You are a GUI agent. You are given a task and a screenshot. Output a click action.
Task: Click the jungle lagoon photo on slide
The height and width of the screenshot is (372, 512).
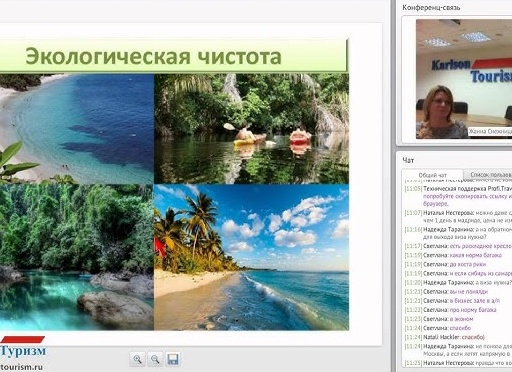77,257
